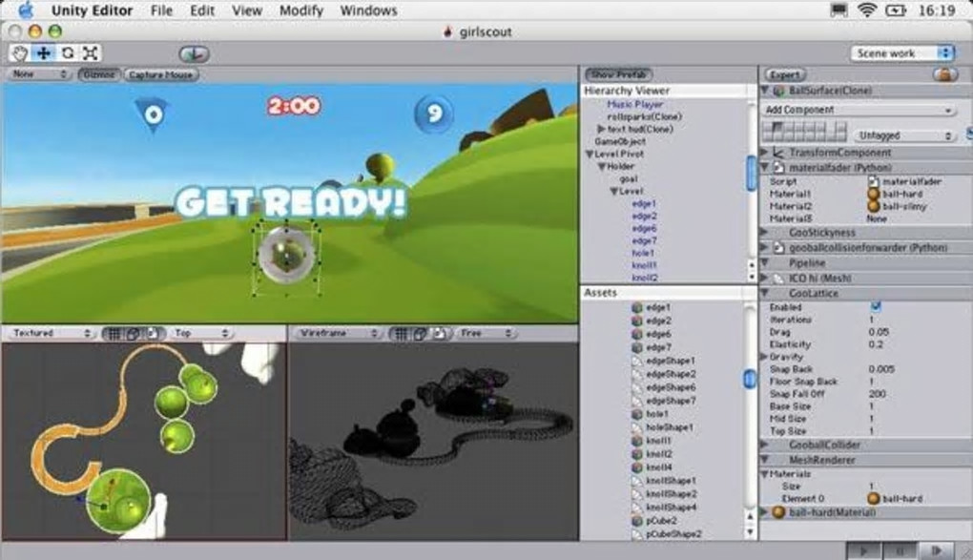This screenshot has width=973, height=560.
Task: Open the Top view direction dropdown
Action: click(x=201, y=333)
